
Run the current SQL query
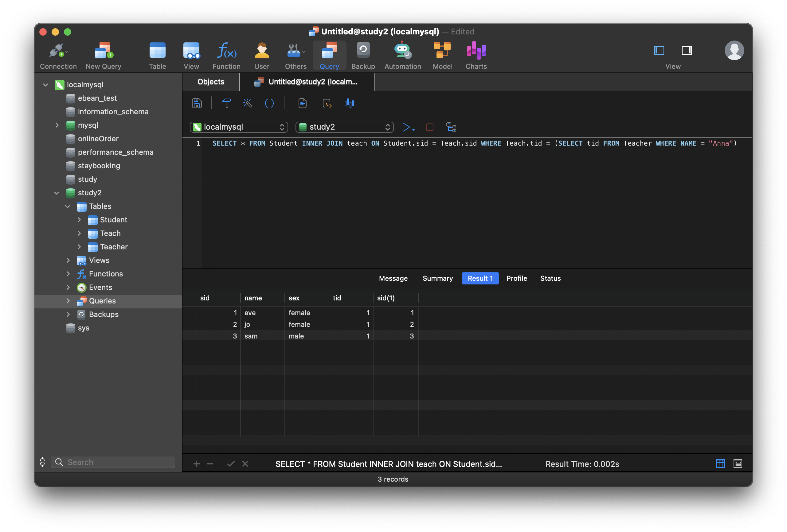pyautogui.click(x=406, y=127)
